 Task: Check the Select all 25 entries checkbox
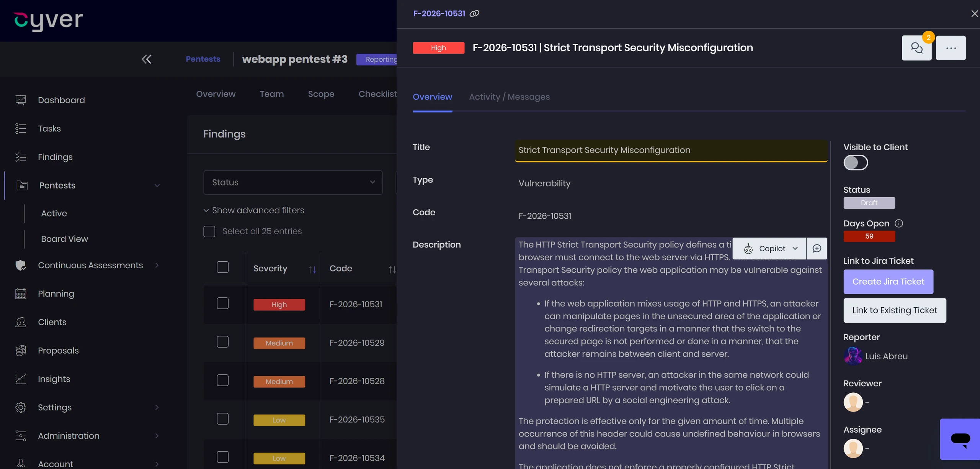(209, 231)
